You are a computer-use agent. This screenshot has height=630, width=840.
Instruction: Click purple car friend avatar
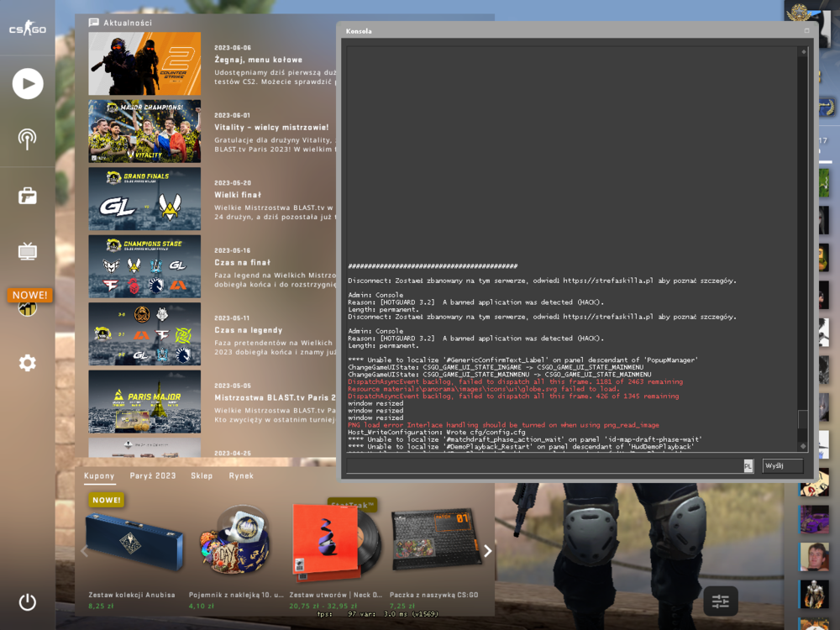click(x=814, y=520)
